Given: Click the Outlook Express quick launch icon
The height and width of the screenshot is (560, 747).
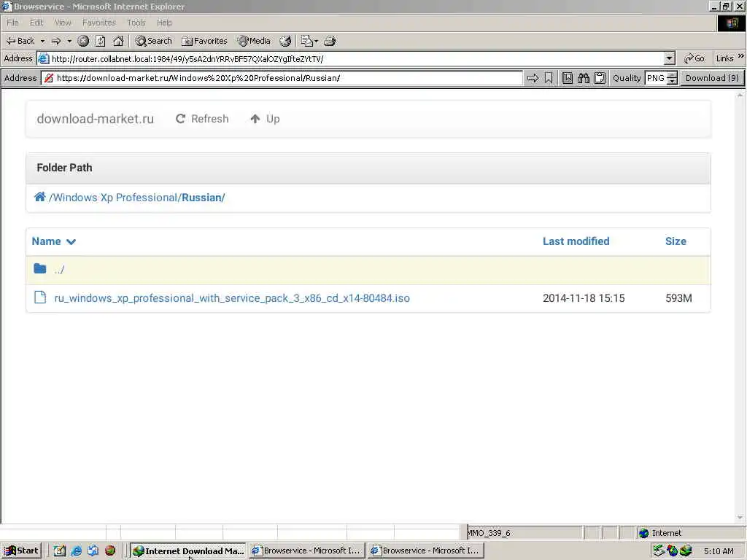Looking at the screenshot, I should coord(93,551).
